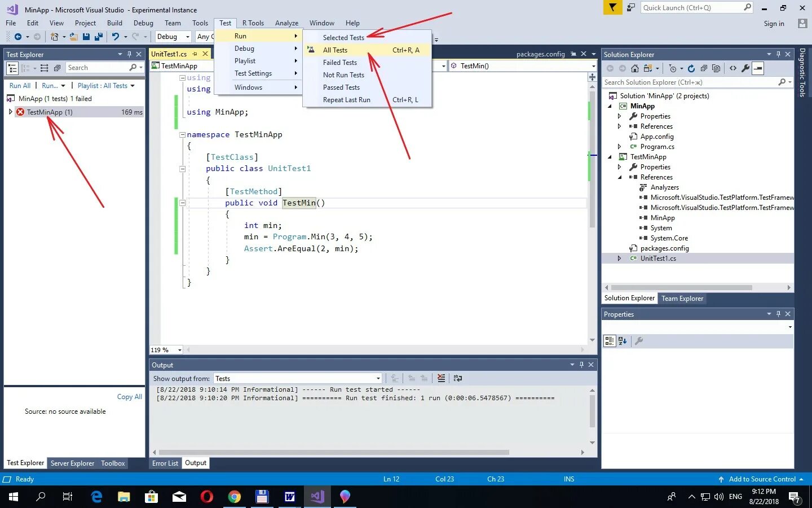Click the Solution Explorer sync views icon
The height and width of the screenshot is (508, 812).
click(647, 68)
